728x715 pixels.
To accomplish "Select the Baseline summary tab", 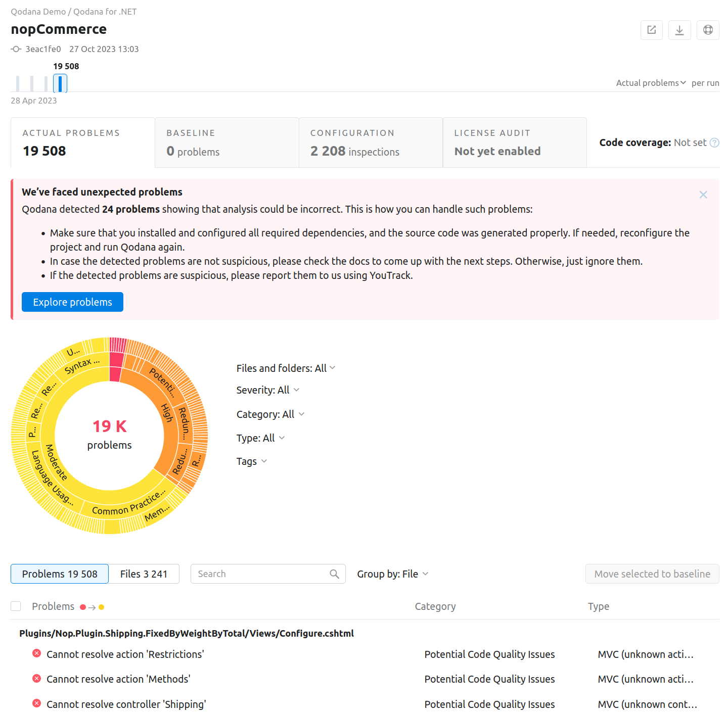I will (x=226, y=142).
